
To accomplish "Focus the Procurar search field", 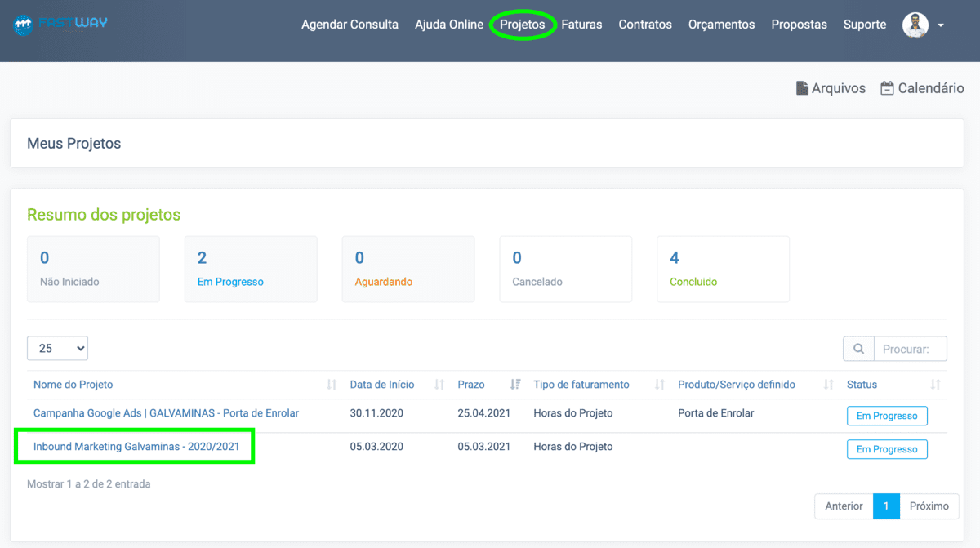I will pos(910,349).
